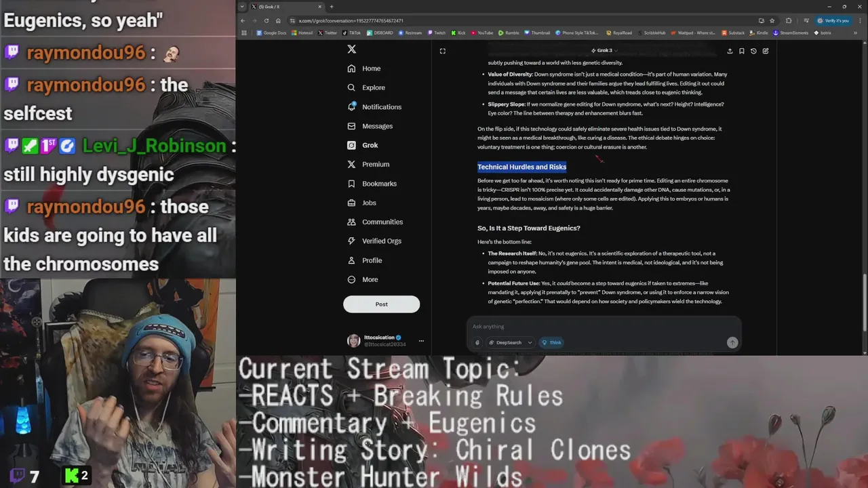868x488 pixels.
Task: Open Grok conversation history
Action: coord(753,51)
